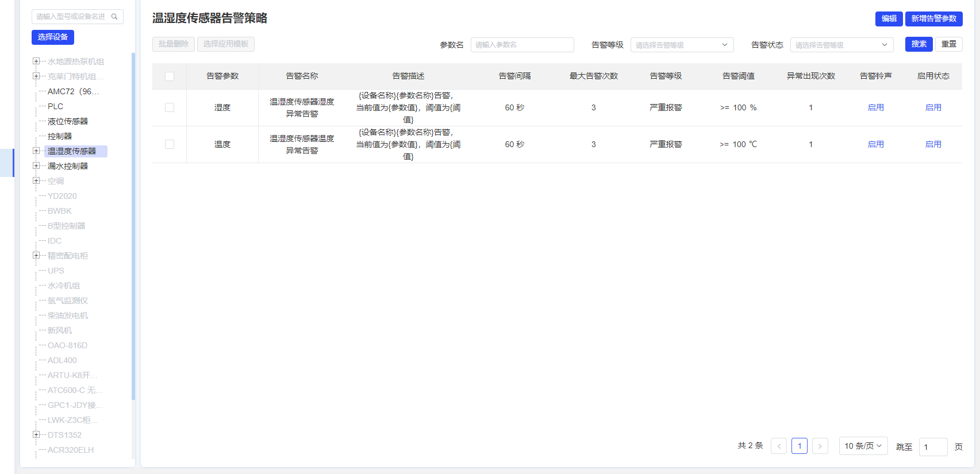This screenshot has height=474, width=980.
Task: Go to previous page arrow
Action: click(x=779, y=446)
